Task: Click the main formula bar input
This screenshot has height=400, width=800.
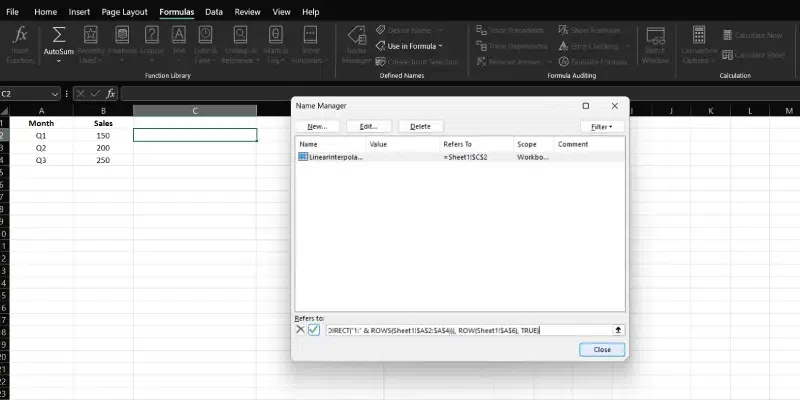Action: pos(459,94)
